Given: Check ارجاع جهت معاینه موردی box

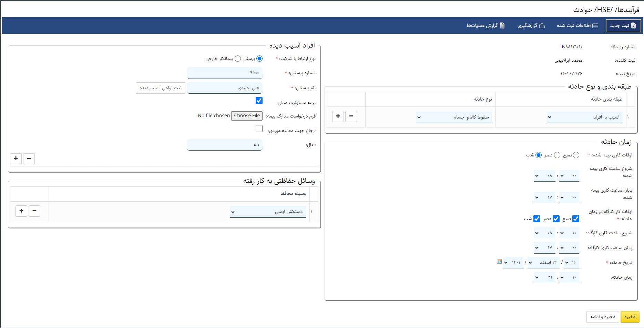Looking at the screenshot, I should 259,129.
